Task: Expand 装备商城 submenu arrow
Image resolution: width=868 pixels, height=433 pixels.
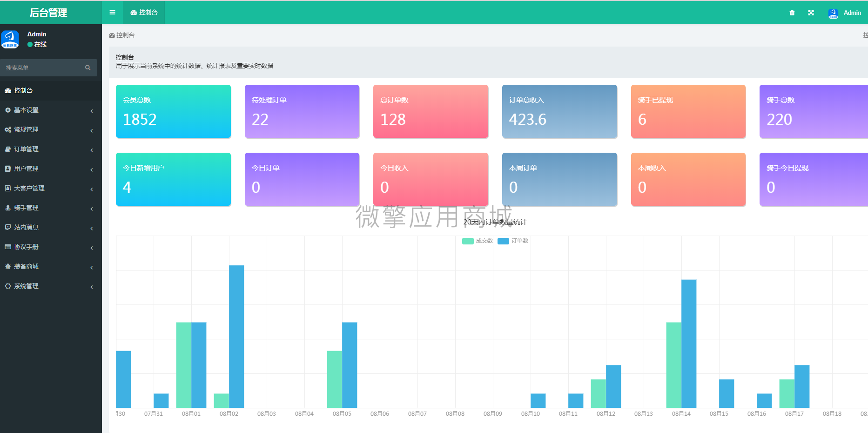Action: coord(92,267)
